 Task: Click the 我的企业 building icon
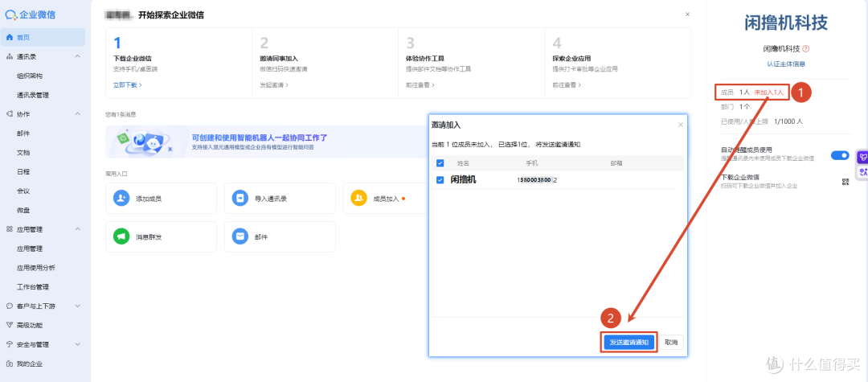tap(9, 364)
